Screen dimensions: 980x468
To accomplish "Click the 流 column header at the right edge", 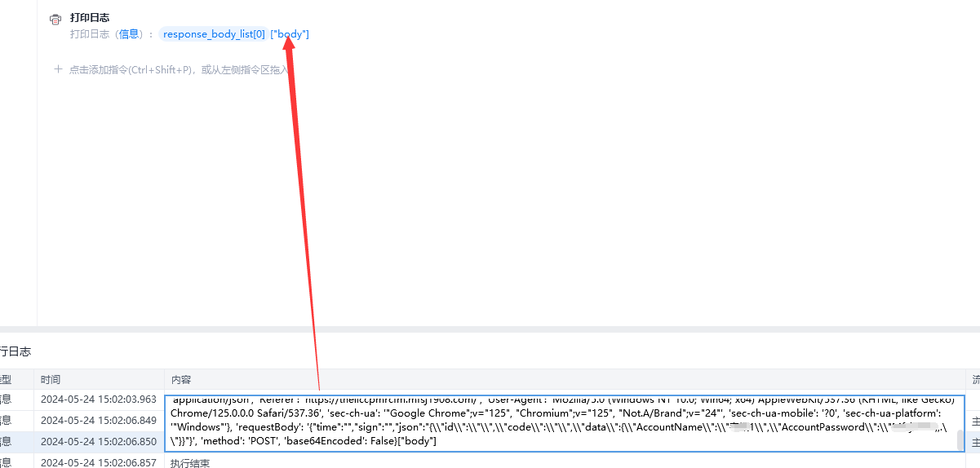I will pos(976,380).
